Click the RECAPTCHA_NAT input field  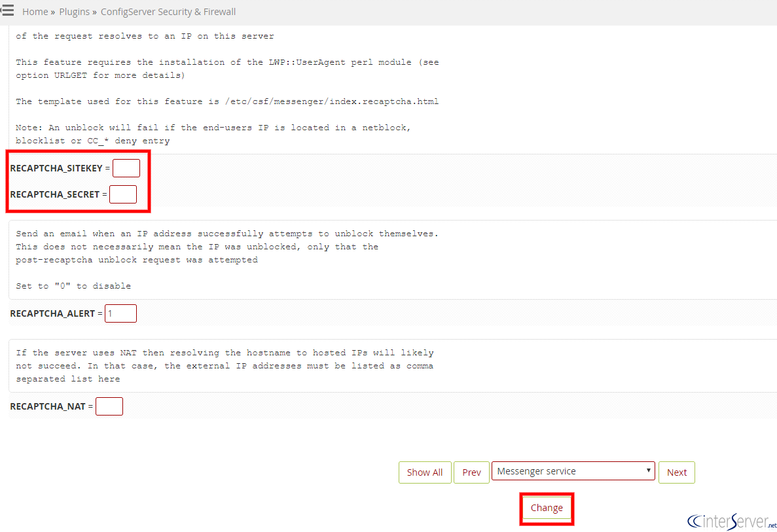click(109, 406)
